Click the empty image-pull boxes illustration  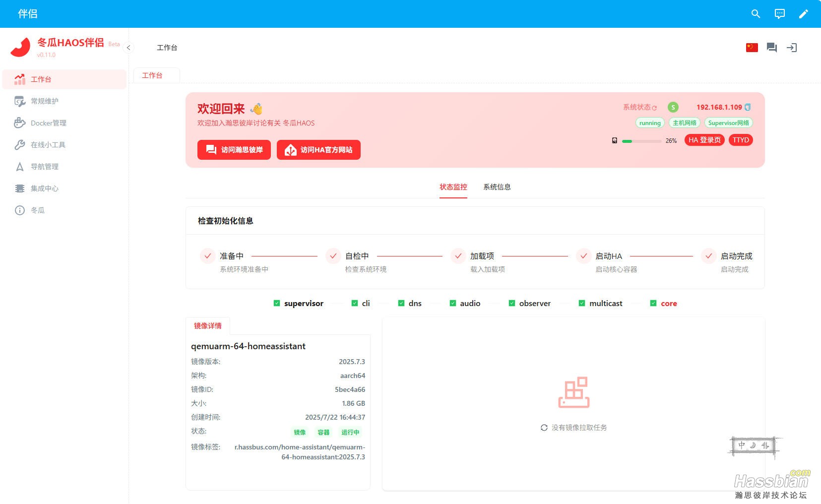click(574, 392)
